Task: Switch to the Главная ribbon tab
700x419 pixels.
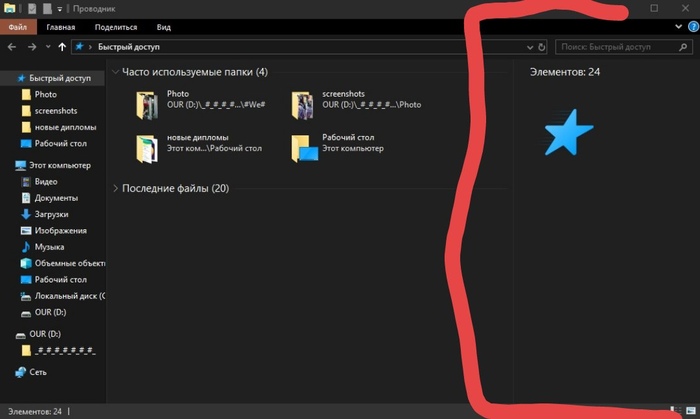Action: click(x=61, y=27)
